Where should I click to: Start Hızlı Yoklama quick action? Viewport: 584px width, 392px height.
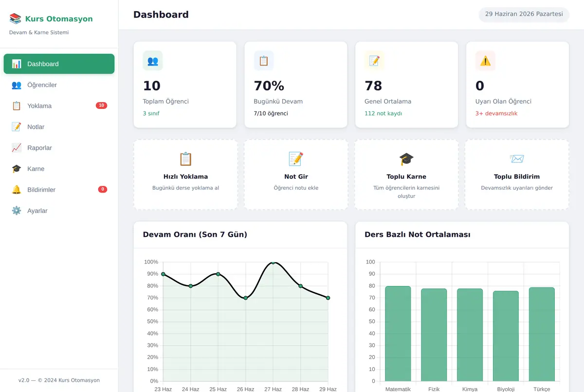click(186, 175)
